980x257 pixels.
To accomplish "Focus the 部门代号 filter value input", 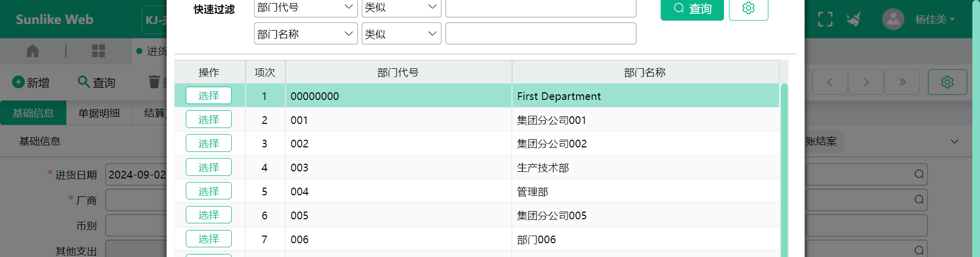I will point(541,8).
